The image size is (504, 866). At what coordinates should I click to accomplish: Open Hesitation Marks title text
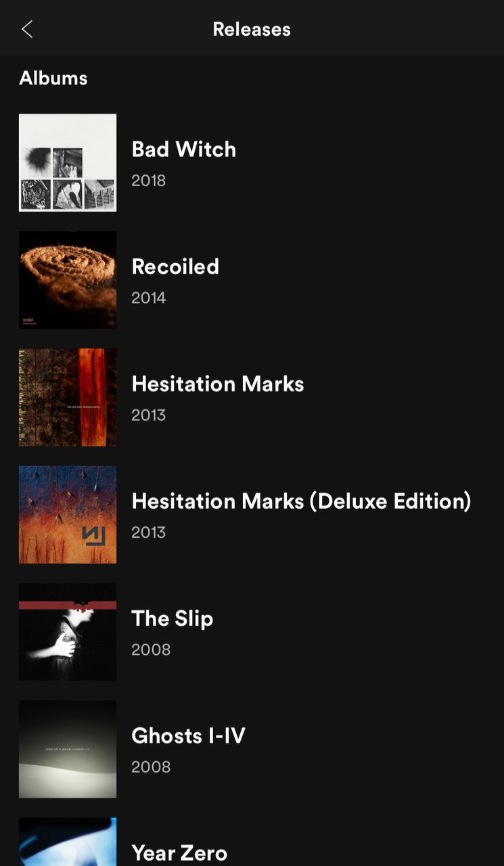(x=218, y=384)
